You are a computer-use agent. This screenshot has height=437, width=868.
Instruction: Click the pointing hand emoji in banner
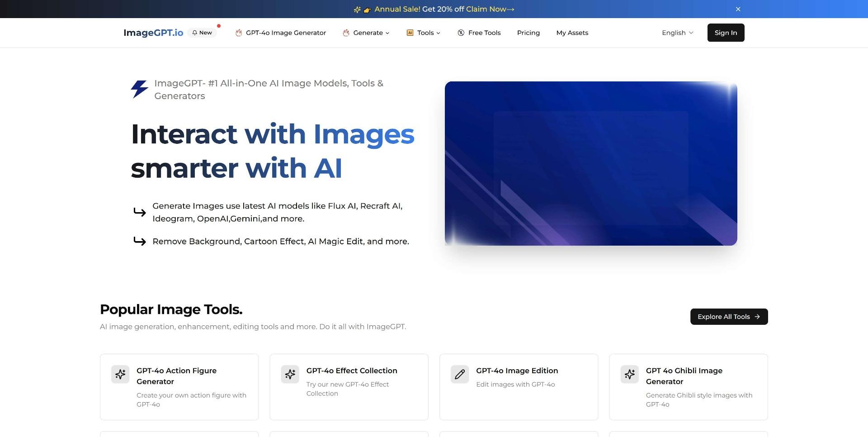[367, 9]
